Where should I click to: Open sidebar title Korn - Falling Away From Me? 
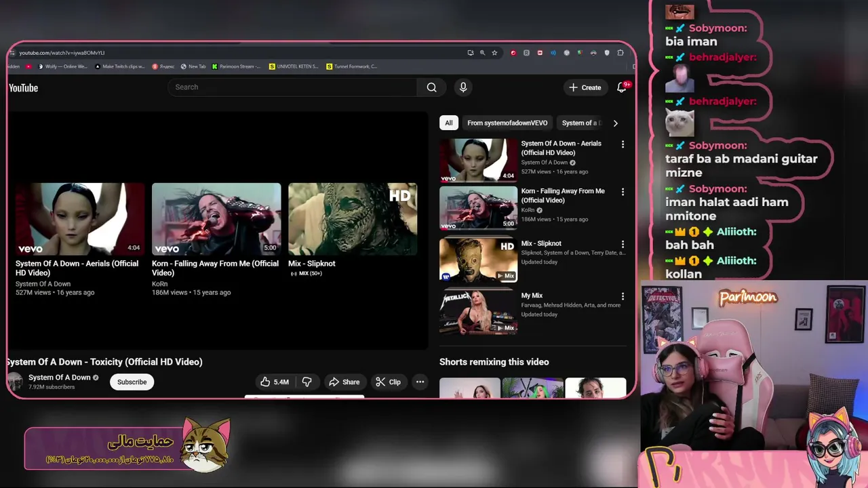point(563,195)
